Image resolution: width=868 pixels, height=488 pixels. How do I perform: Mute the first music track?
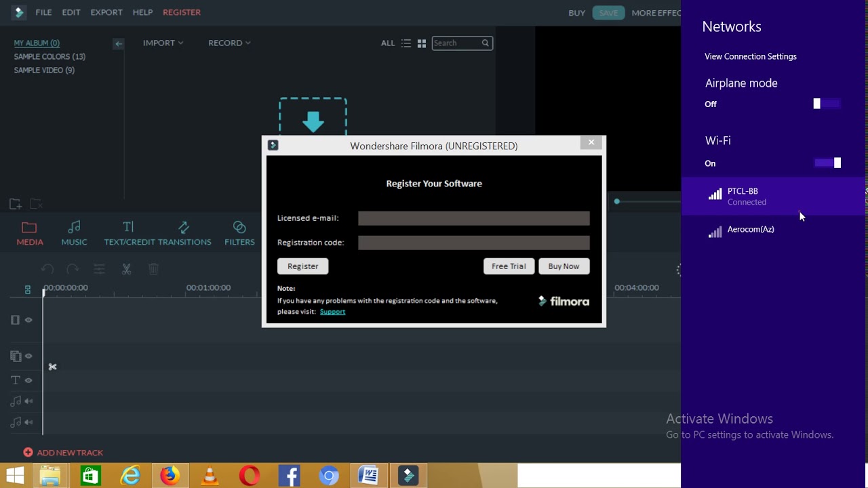28,401
